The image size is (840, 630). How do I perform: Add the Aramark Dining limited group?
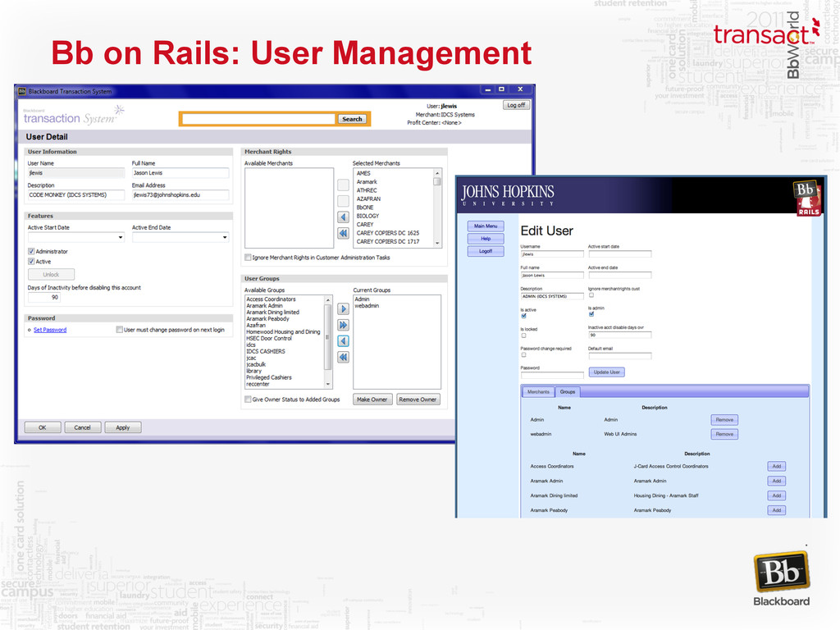pos(776,496)
